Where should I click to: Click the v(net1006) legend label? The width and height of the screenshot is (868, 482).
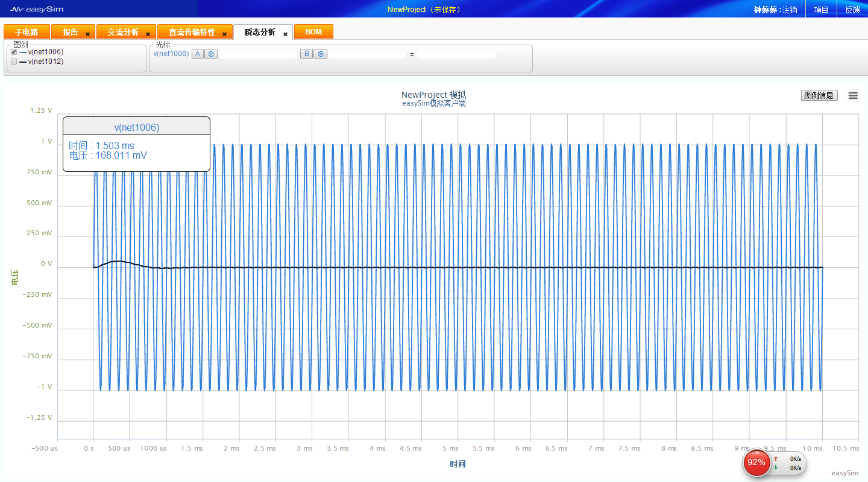click(x=46, y=52)
